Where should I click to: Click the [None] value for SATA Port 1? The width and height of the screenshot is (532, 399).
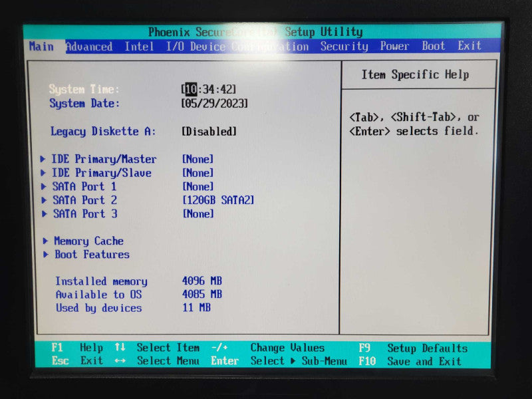click(x=198, y=186)
